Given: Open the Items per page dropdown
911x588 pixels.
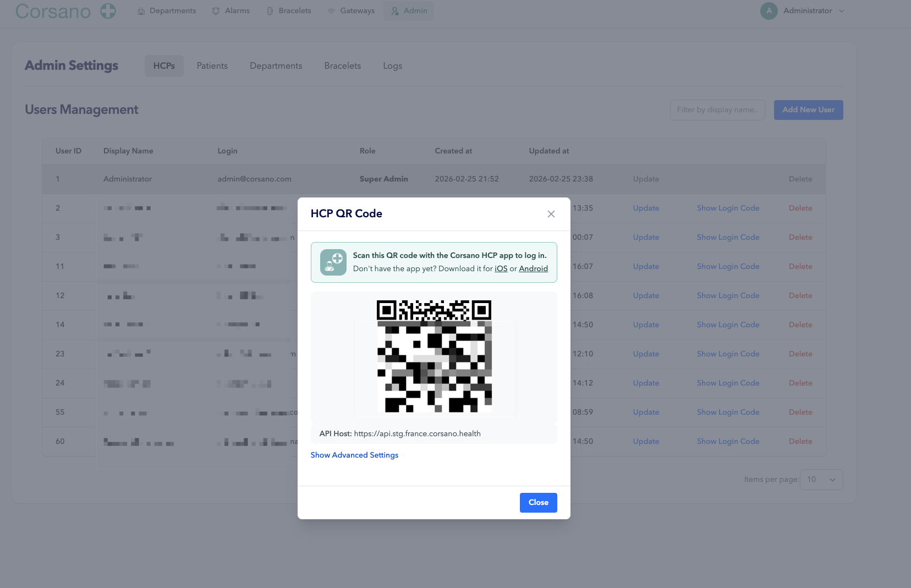Looking at the screenshot, I should click(821, 480).
